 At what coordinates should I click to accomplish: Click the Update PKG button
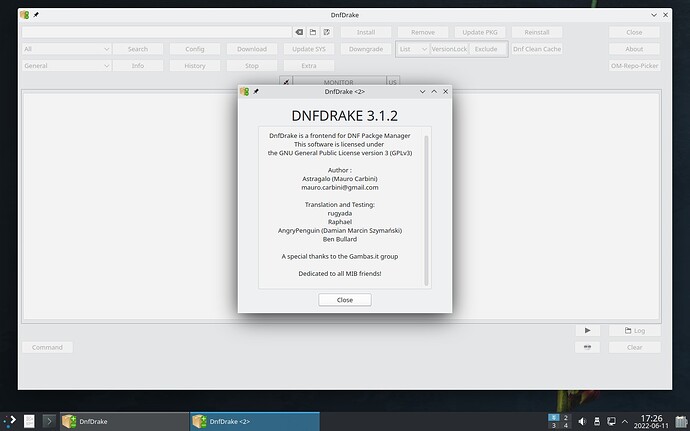[x=480, y=32]
